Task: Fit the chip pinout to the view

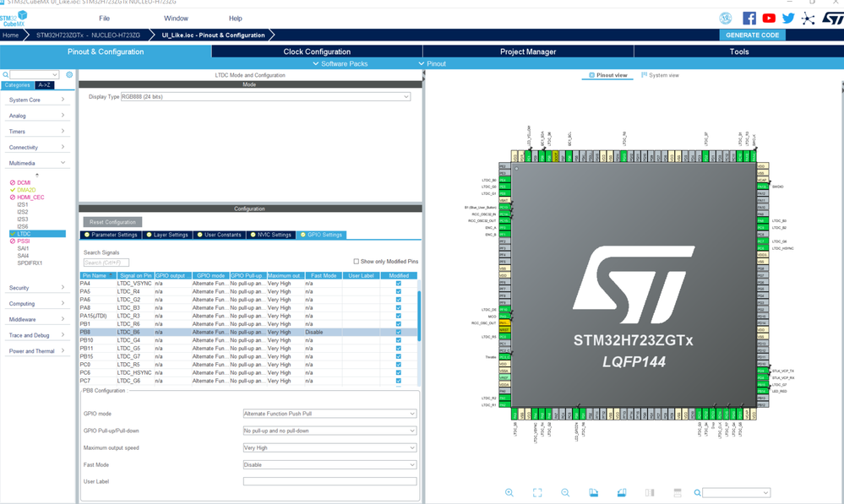Action: click(x=537, y=493)
